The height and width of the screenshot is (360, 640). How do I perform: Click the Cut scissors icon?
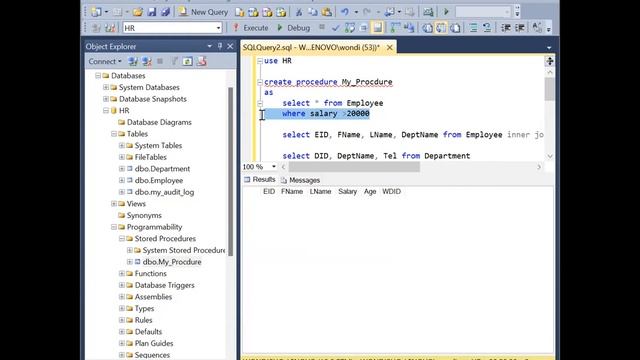coord(299,12)
